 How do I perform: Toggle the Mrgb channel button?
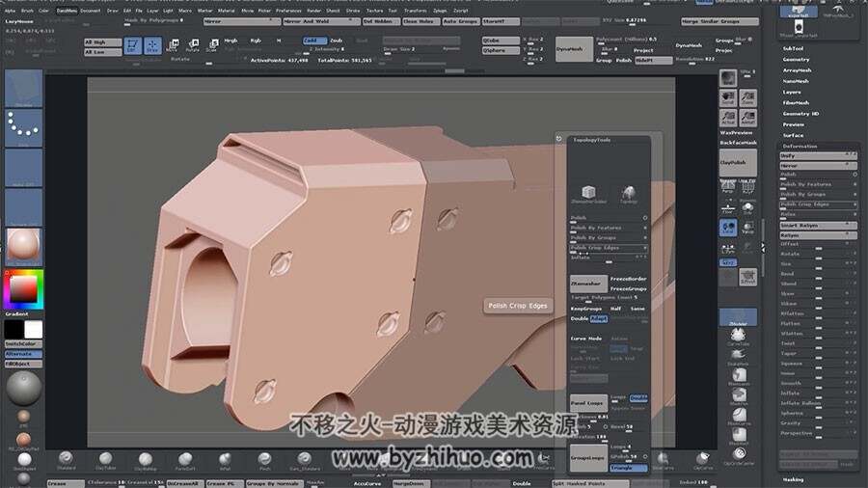pyautogui.click(x=231, y=41)
